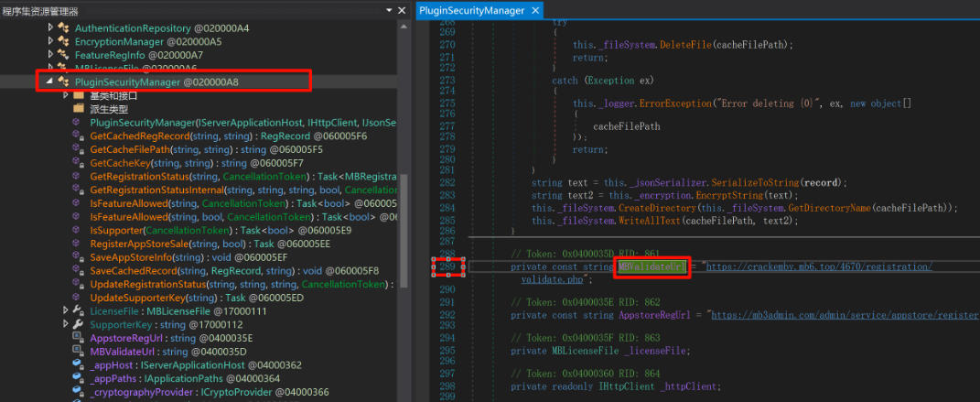Select the UpdateSupporterKey method in tree
This screenshot has width=980, height=402.
click(x=137, y=298)
